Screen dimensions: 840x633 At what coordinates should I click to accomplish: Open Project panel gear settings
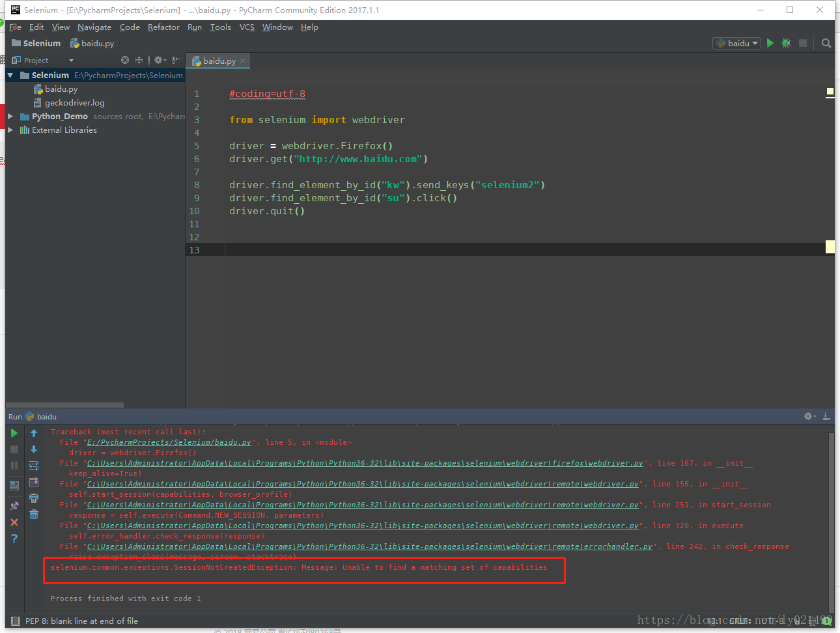point(160,60)
